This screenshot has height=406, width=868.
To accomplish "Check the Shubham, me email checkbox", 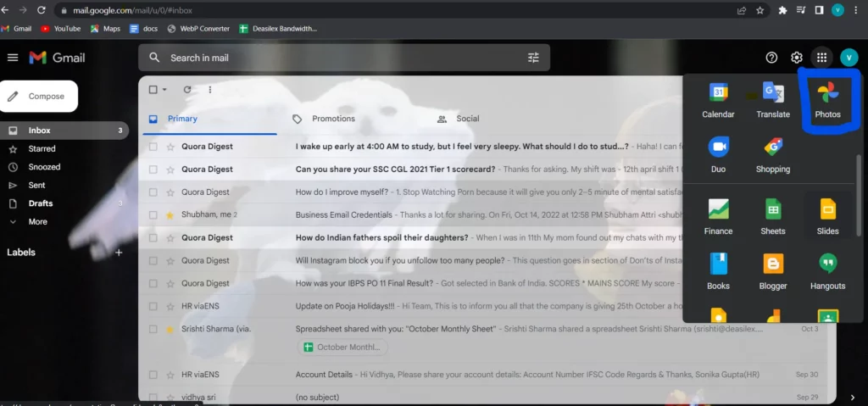I will click(153, 215).
